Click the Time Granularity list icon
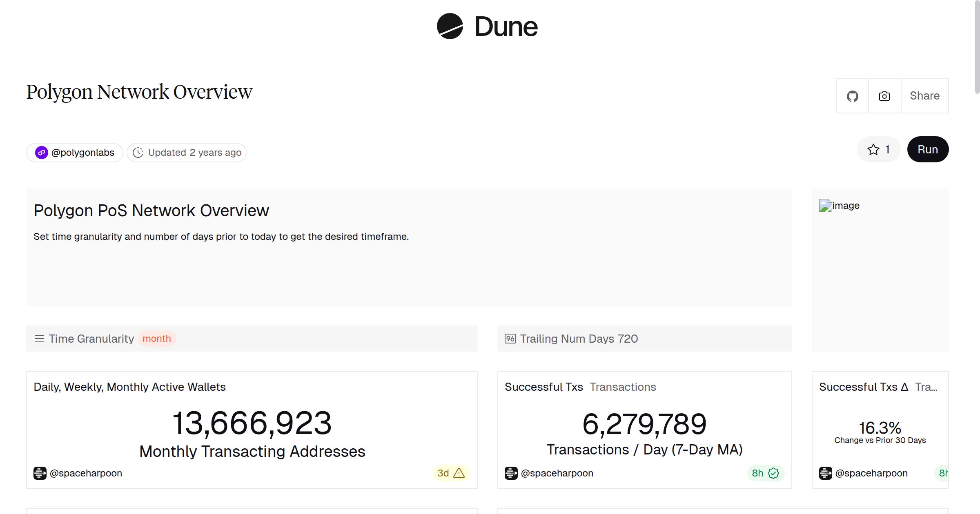Screen dimensions: 980x514 (x=39, y=339)
